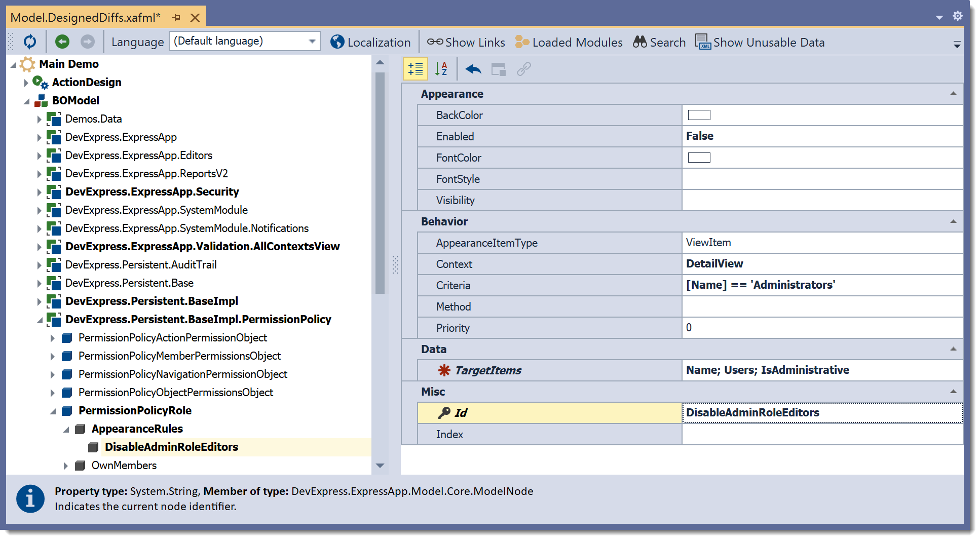Open settings gear at top right
The height and width of the screenshot is (540, 980).
point(957,16)
